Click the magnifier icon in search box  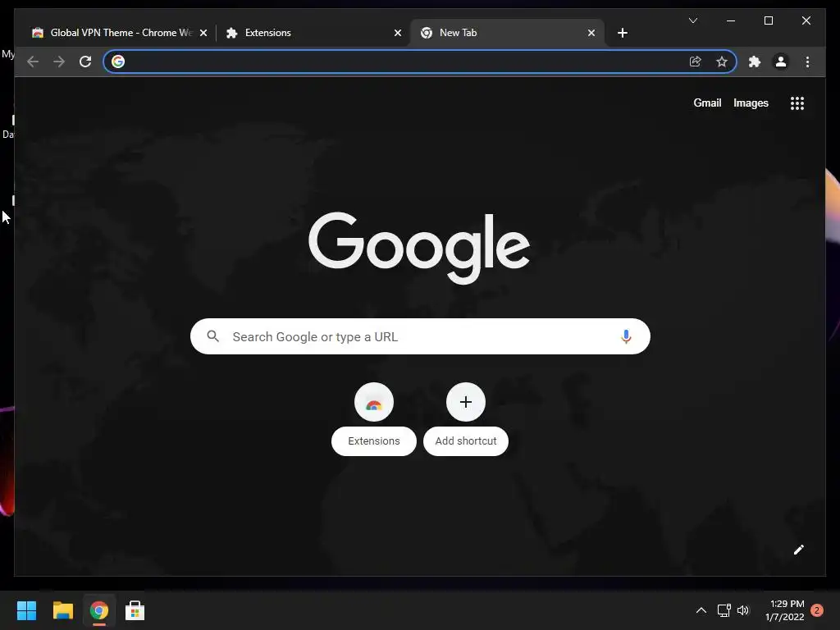point(212,336)
